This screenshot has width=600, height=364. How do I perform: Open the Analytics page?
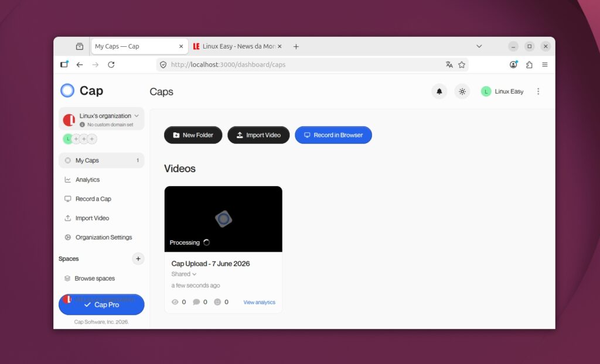(101, 179)
